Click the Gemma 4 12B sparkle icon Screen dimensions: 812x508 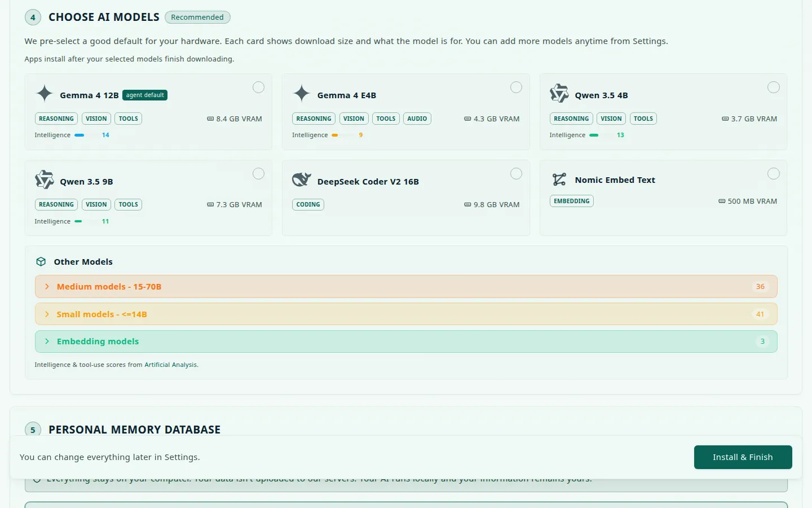point(45,93)
